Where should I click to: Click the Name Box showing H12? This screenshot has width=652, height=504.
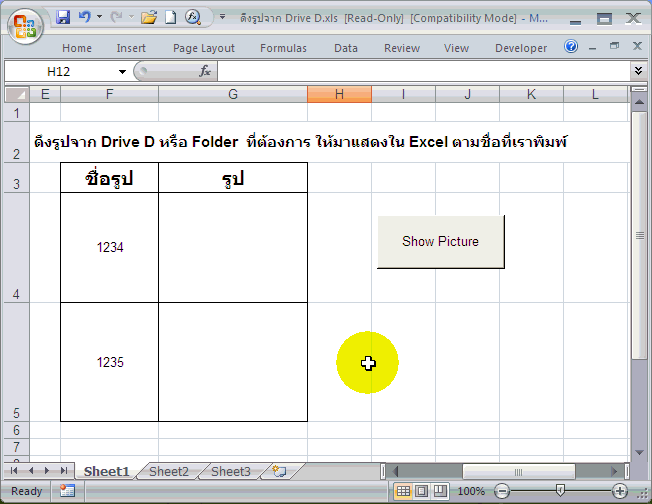60,72
